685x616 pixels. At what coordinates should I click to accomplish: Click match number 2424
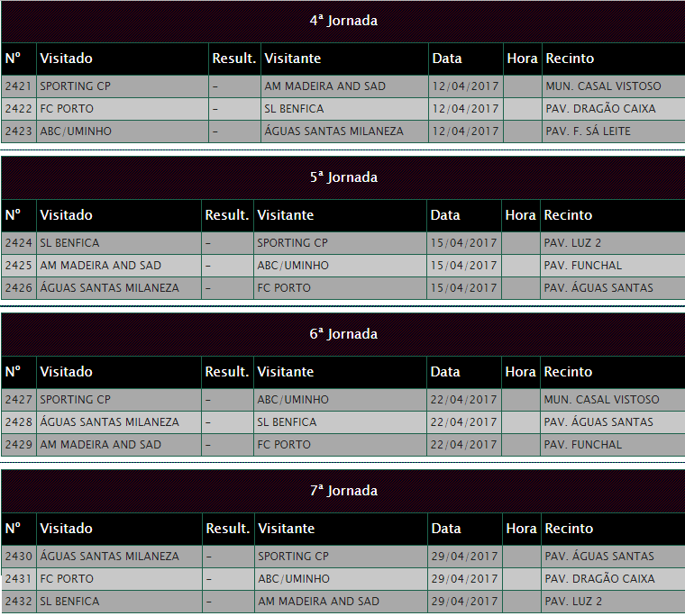click(18, 243)
